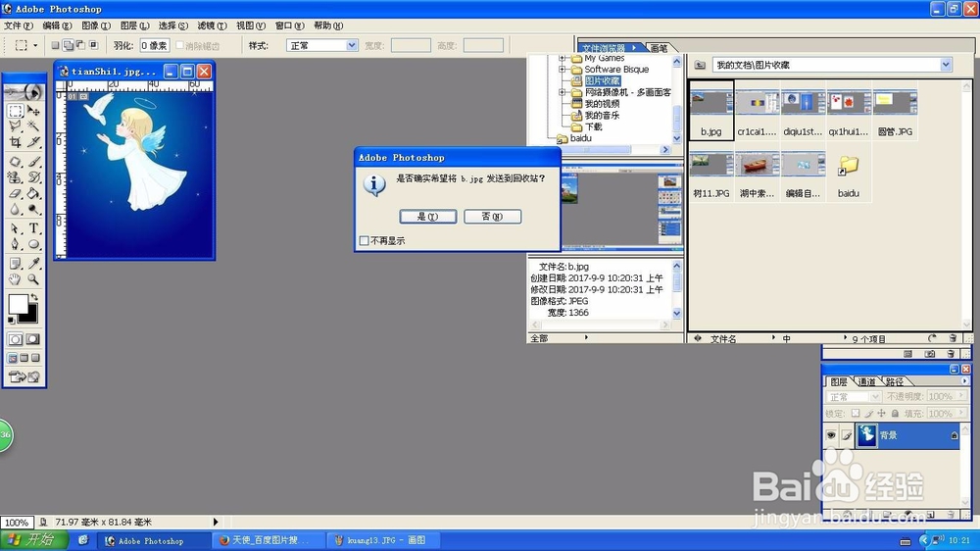The image size is (980, 551).
Task: Select the Magic Wand tool
Action: click(33, 126)
